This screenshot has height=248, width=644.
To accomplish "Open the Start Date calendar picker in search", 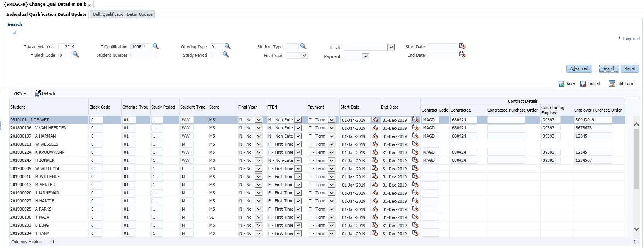I will click(x=462, y=46).
